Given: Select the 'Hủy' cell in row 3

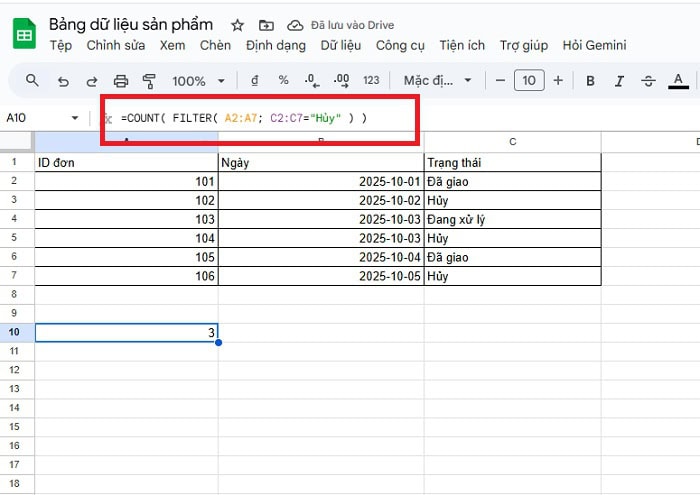Looking at the screenshot, I should pos(512,200).
